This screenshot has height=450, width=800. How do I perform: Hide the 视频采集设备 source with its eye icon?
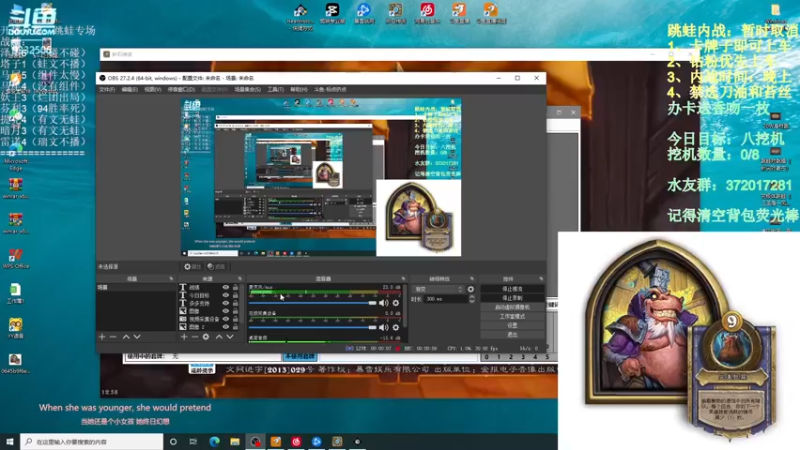click(225, 319)
